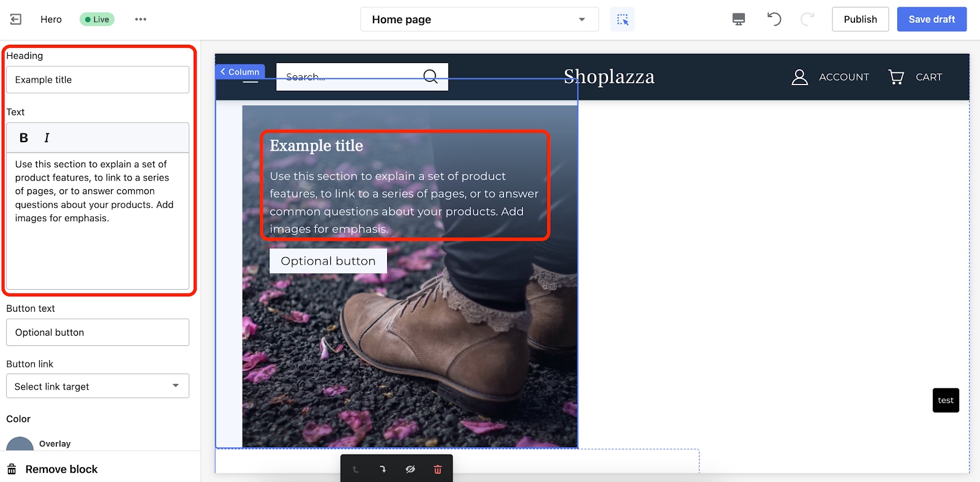Select the Example title heading in preview
980x482 pixels.
coord(317,146)
